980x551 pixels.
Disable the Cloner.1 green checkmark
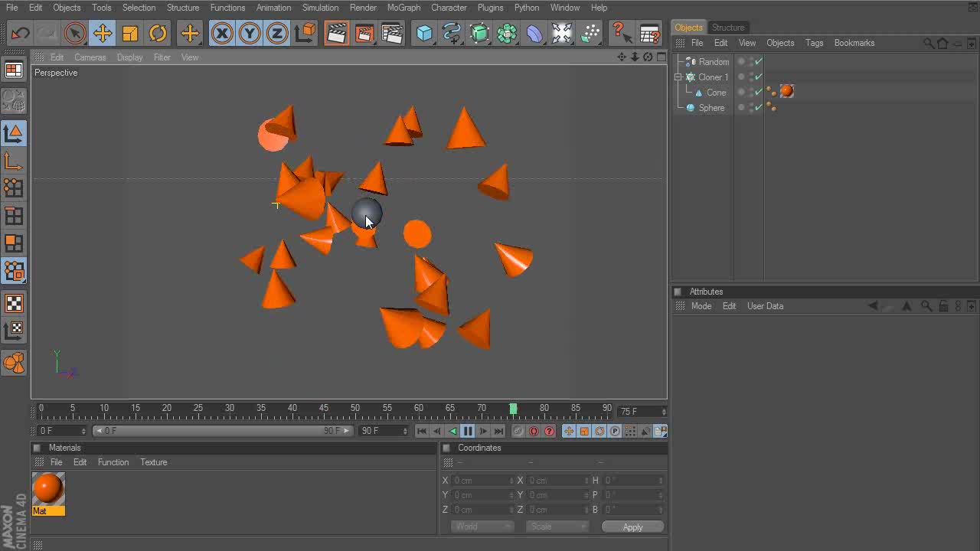pyautogui.click(x=759, y=77)
